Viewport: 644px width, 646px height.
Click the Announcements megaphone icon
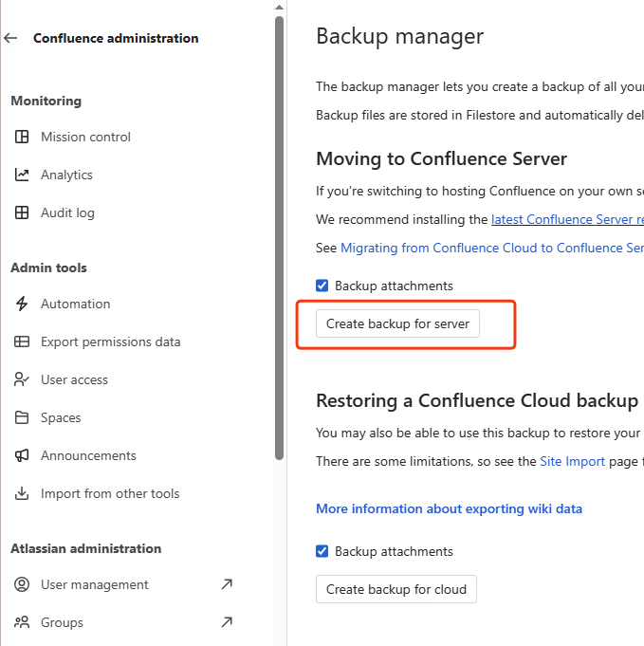22,456
